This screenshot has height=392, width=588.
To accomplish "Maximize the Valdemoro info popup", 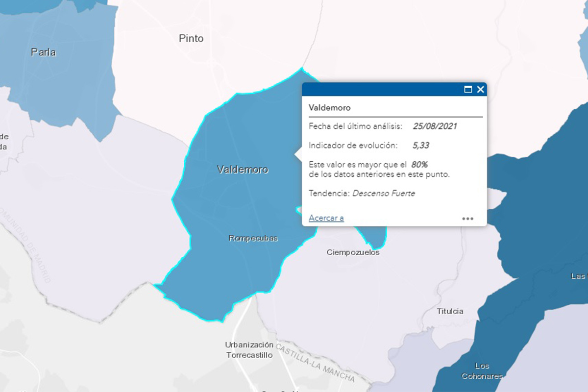I will tap(468, 89).
